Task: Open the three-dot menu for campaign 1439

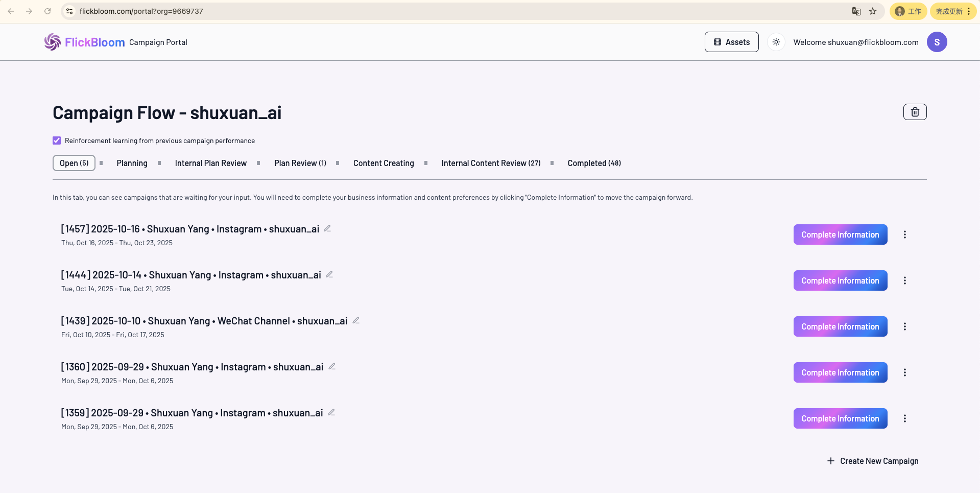Action: pos(904,326)
